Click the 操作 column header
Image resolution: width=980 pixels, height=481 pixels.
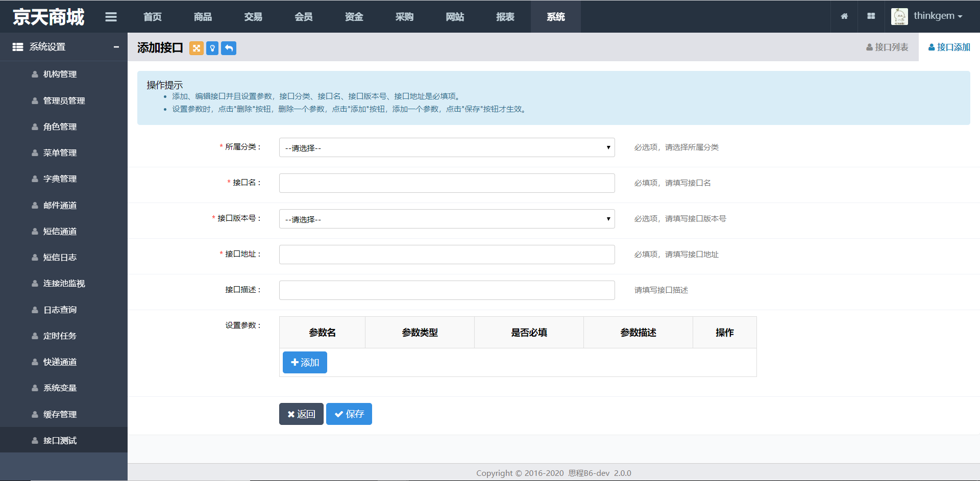coord(724,333)
